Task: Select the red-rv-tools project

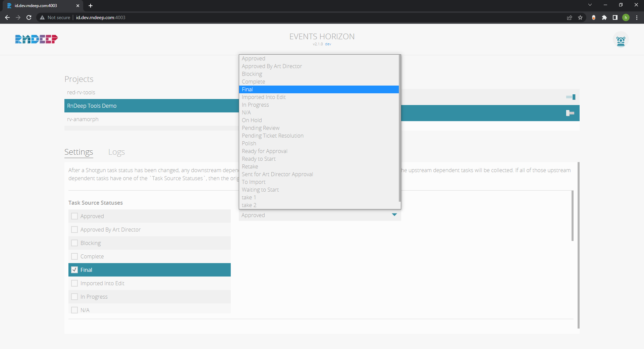Action: pos(81,92)
